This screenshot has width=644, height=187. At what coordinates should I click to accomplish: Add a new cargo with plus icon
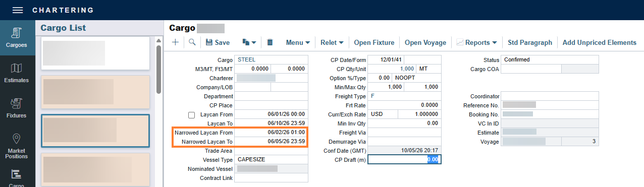tap(175, 42)
